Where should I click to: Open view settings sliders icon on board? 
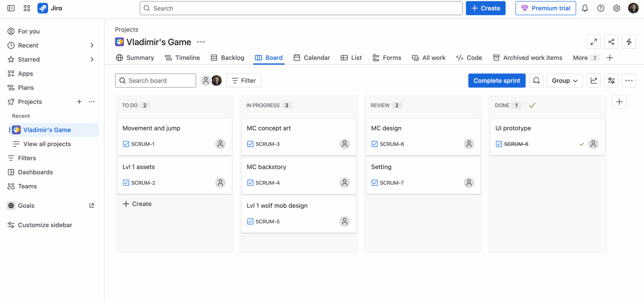pos(611,81)
